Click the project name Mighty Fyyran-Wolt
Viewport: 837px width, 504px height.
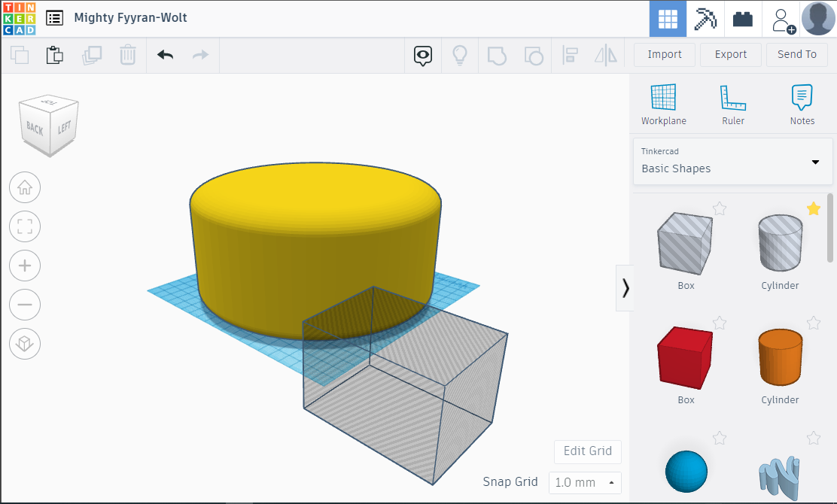[x=131, y=17]
